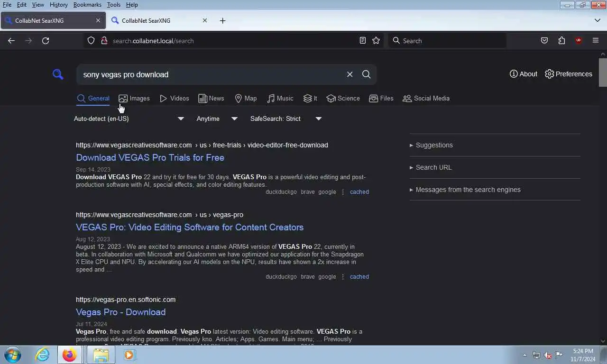Open VEGAS Pro Video Editing Software result
The image size is (607, 364).
[x=190, y=227]
